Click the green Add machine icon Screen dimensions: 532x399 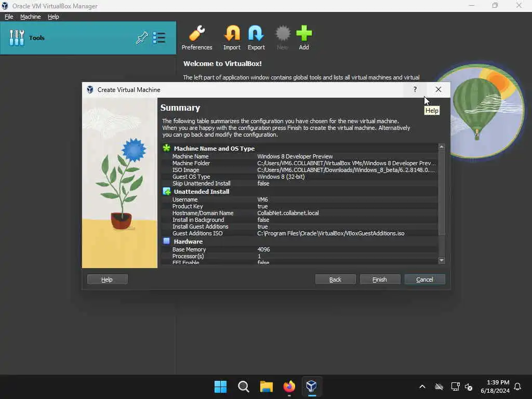coord(303,37)
